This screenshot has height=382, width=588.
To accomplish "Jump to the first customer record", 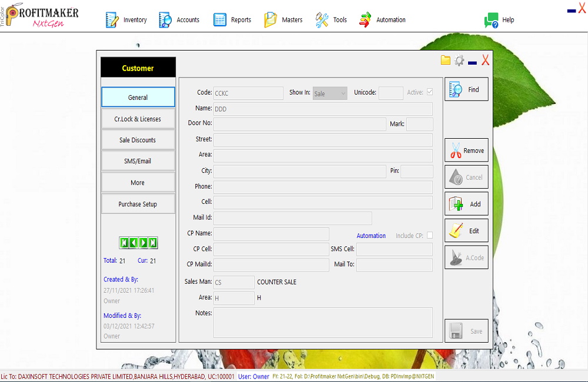I will [x=124, y=243].
